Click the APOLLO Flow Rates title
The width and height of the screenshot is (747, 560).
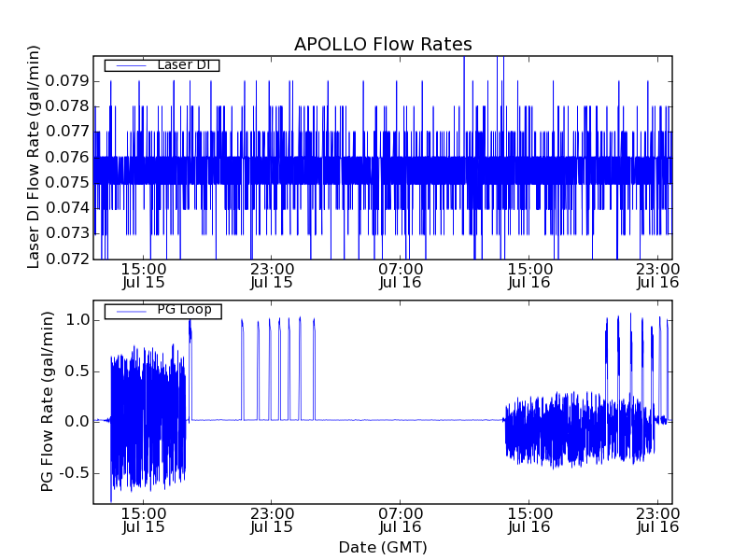pos(383,44)
